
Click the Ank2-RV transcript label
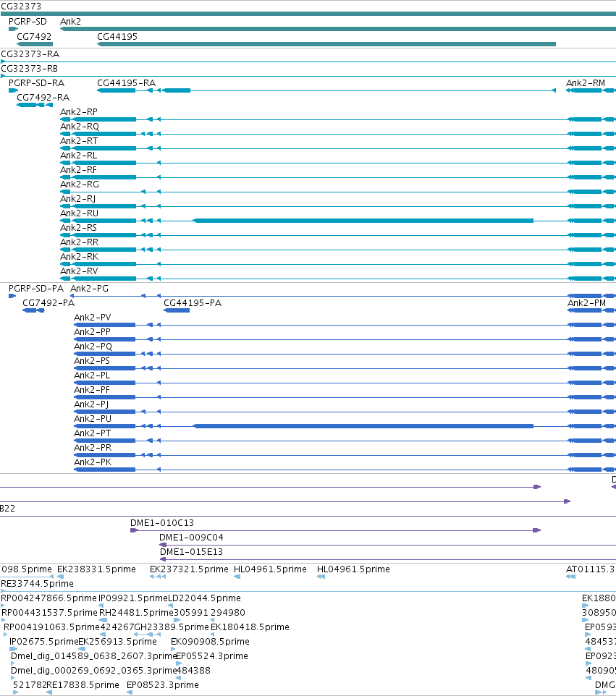[79, 271]
